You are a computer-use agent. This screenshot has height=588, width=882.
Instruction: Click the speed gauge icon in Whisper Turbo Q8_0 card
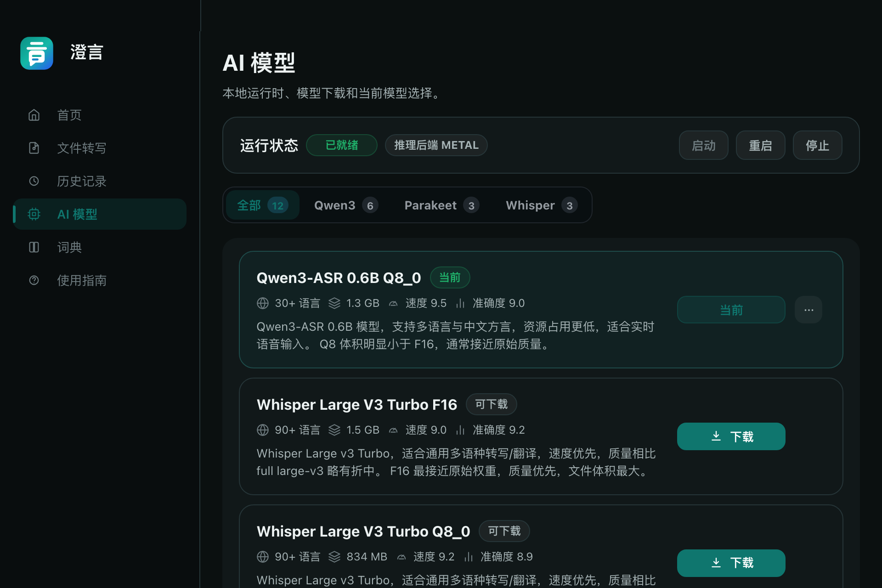[x=401, y=557]
